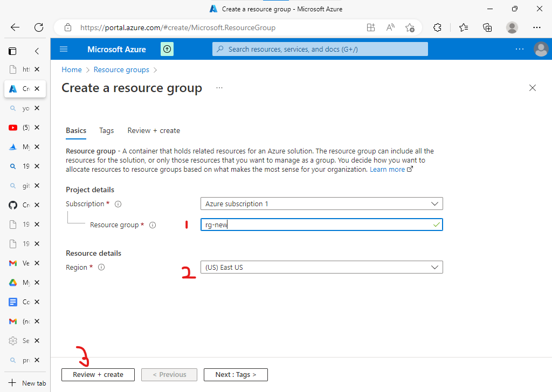Viewport: 552px width, 392px height.
Task: Open the Azure portal hamburger menu
Action: point(64,49)
